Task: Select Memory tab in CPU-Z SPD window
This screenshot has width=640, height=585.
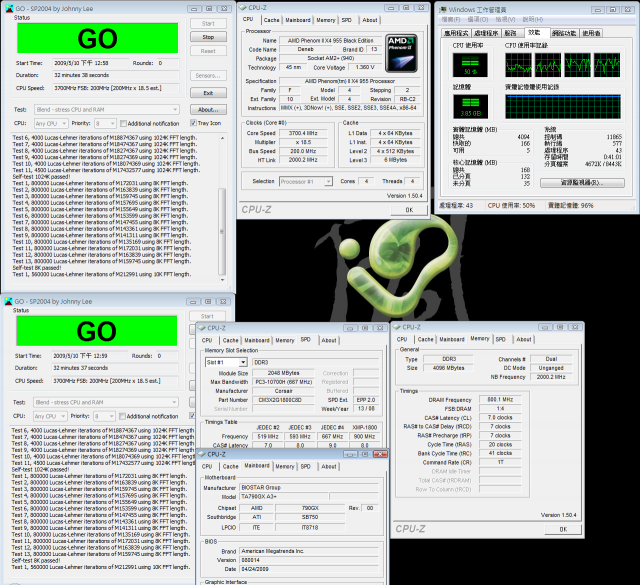Action: [x=284, y=340]
